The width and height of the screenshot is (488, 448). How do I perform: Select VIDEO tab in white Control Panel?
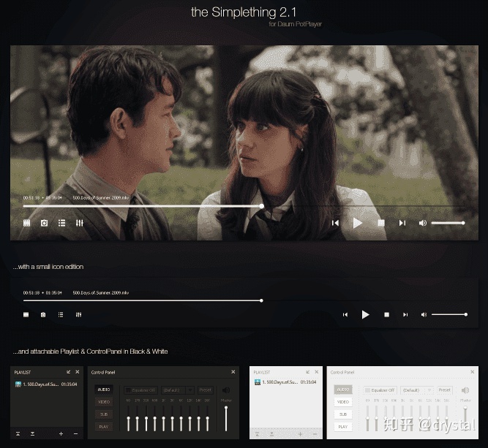pyautogui.click(x=343, y=402)
